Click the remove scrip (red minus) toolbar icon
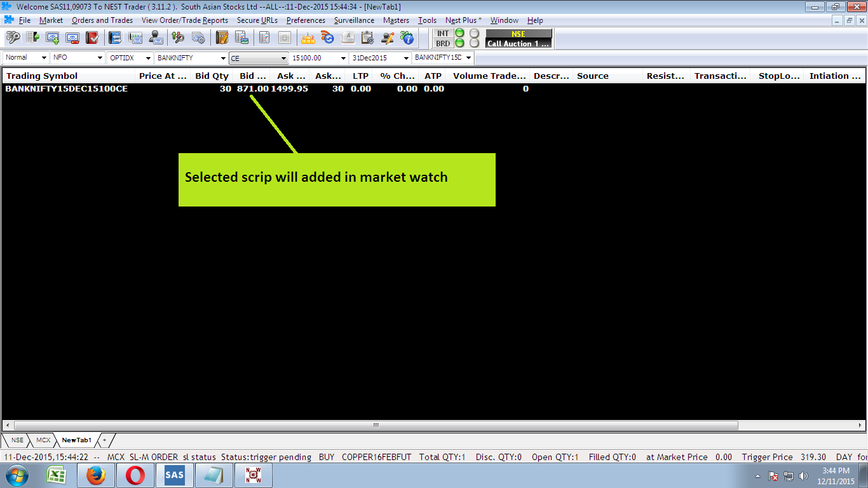This screenshot has height=488, width=868. pos(72,37)
